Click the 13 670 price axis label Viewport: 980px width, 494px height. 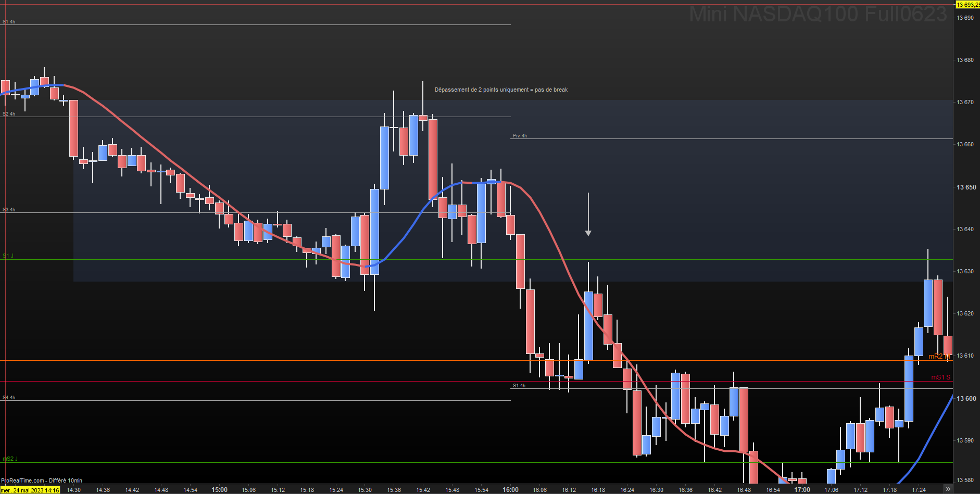[x=965, y=102]
